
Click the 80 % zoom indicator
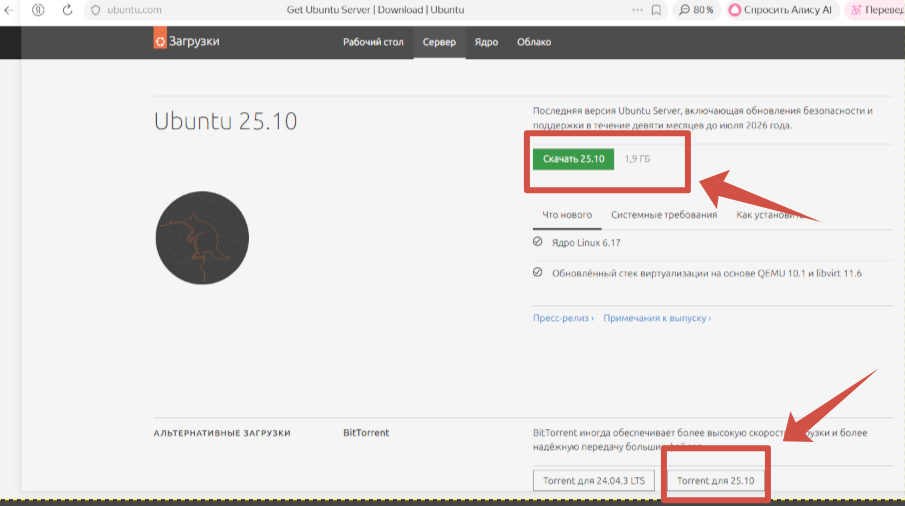coord(696,10)
